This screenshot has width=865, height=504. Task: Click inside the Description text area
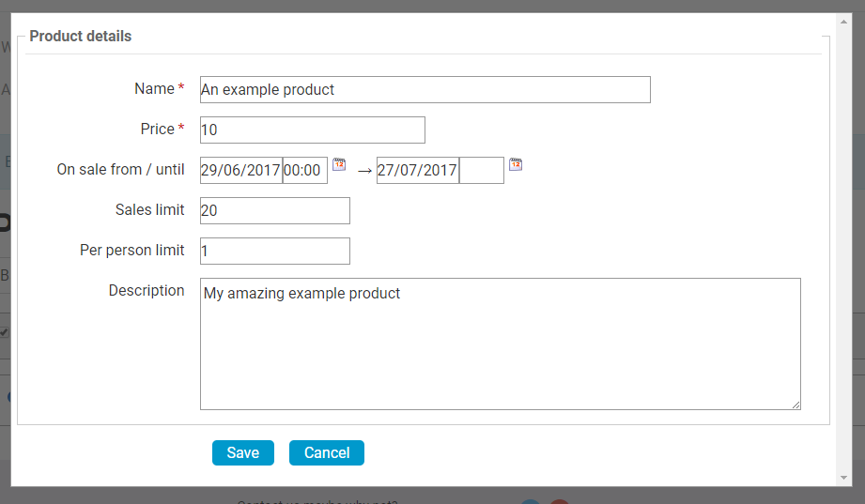[501, 344]
